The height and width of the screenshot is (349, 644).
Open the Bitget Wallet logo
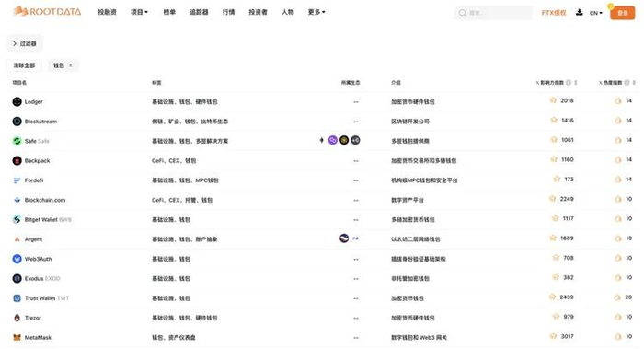(17, 219)
